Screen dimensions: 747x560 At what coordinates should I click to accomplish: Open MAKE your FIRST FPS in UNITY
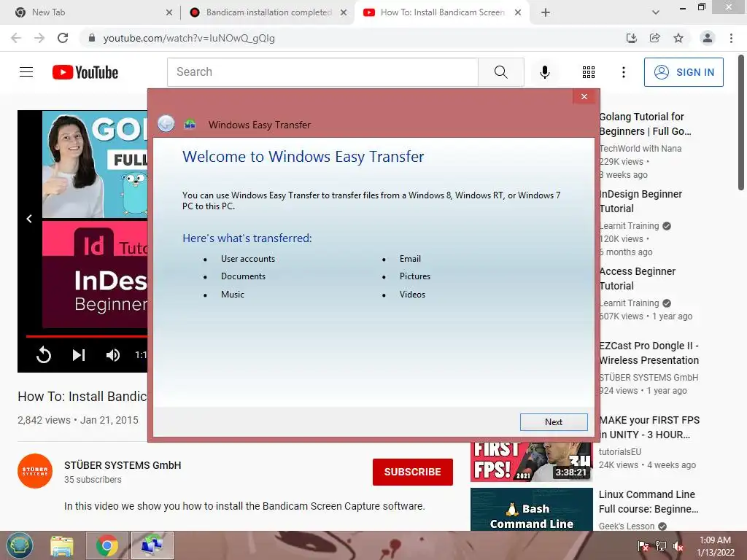tap(649, 427)
